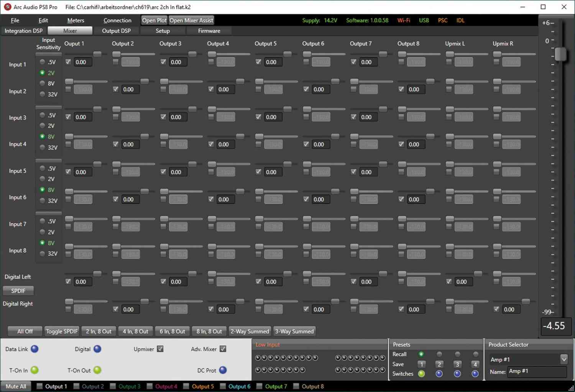Click the T-On Out green LED
The height and width of the screenshot is (392, 575).
coord(97,370)
